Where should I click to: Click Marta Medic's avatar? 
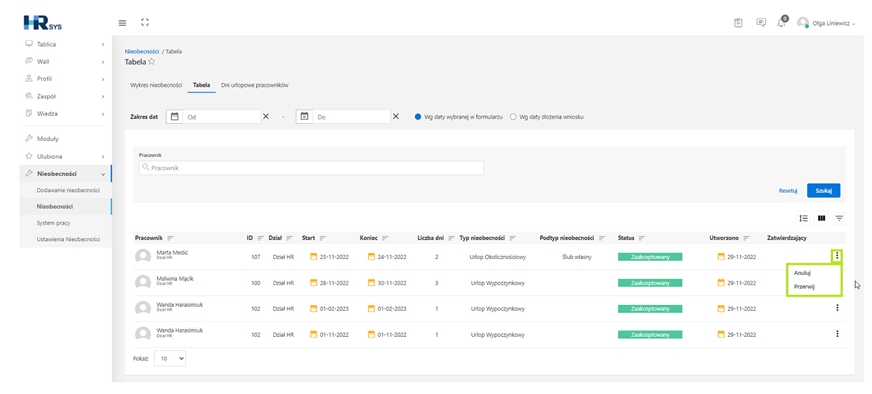tap(143, 257)
